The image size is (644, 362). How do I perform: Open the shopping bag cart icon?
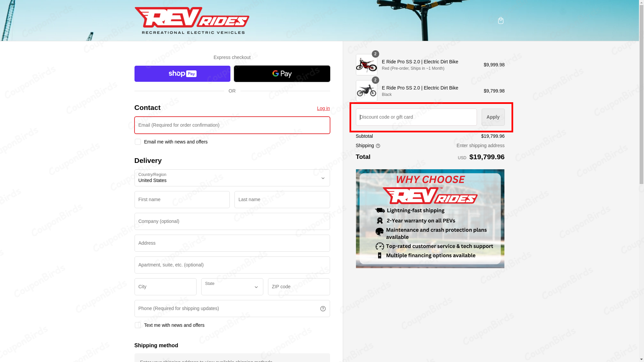[500, 21]
